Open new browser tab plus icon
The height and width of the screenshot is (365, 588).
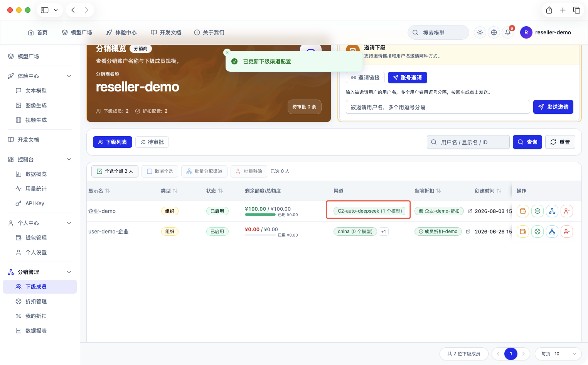click(563, 10)
